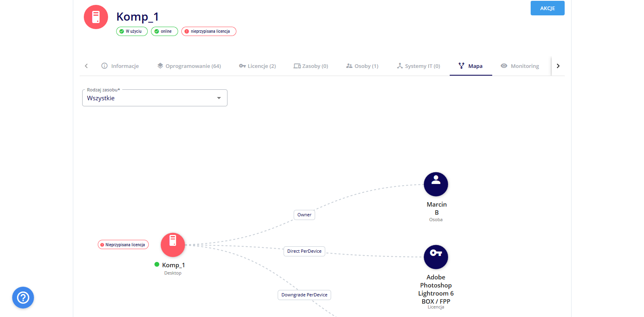Viewport: 644px width, 317px height.
Task: Select the Downgrade PerDevice relation label
Action: (x=304, y=295)
